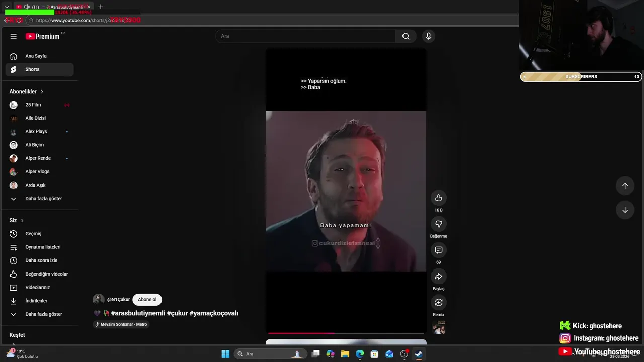Open File Explorer from the taskbar

coord(345,354)
